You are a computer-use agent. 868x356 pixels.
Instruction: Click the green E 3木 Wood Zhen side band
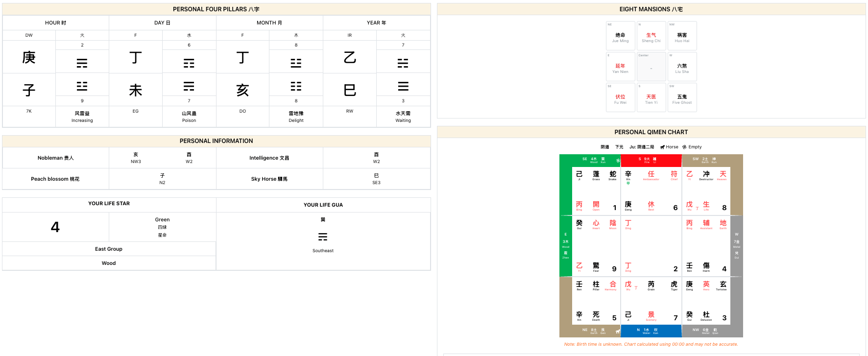click(566, 246)
